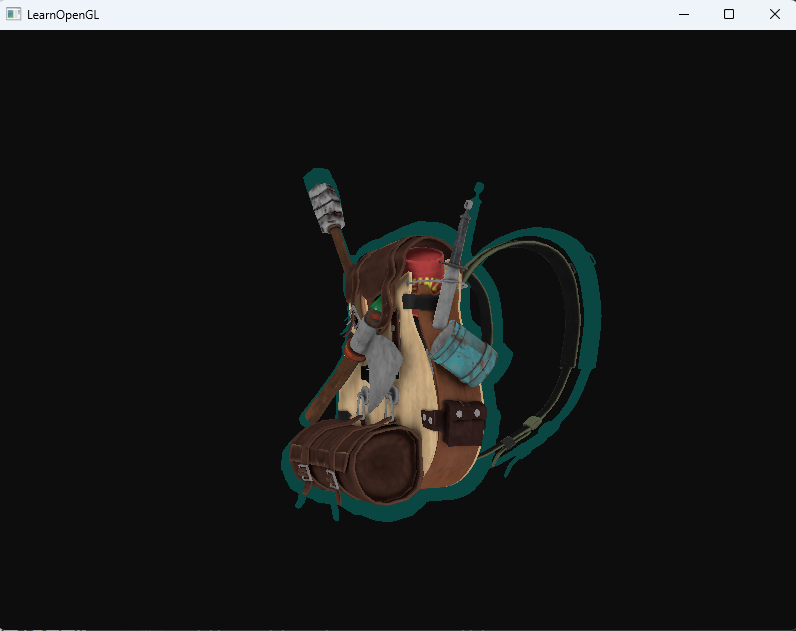Close the LearnOpenGL window
796x631 pixels.
pos(774,14)
